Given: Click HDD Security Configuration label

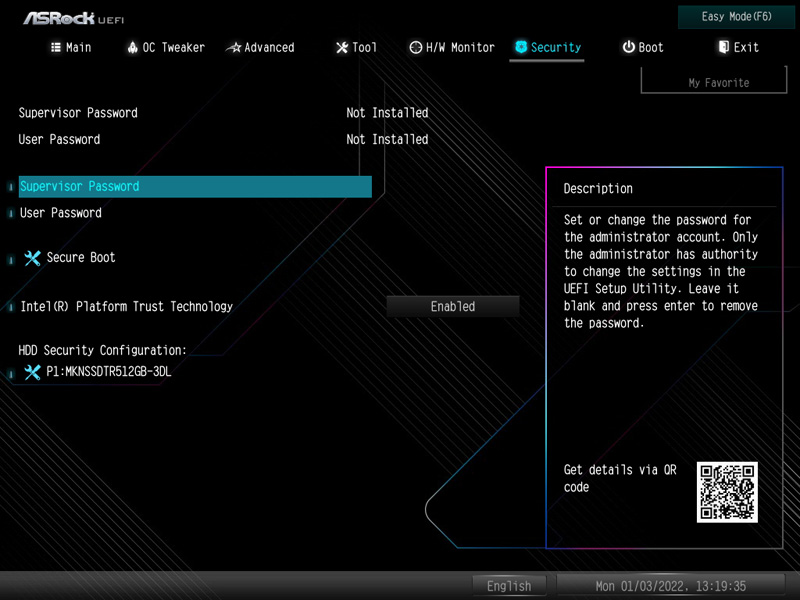Looking at the screenshot, I should coord(103,351).
